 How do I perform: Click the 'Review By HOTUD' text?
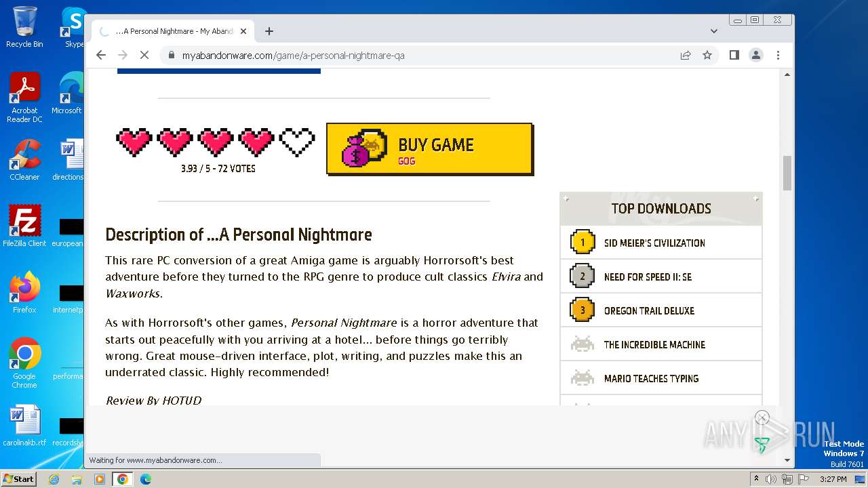(153, 400)
